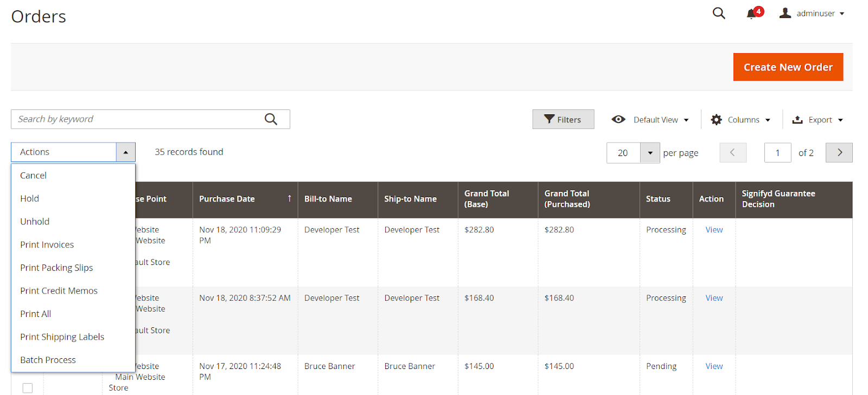Go to next page with right arrow
Screen dimensions: 868x395
[x=839, y=153]
